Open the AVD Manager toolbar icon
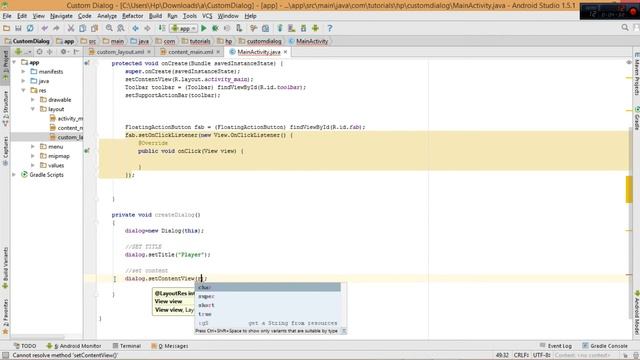The height and width of the screenshot is (360, 640). point(291,28)
